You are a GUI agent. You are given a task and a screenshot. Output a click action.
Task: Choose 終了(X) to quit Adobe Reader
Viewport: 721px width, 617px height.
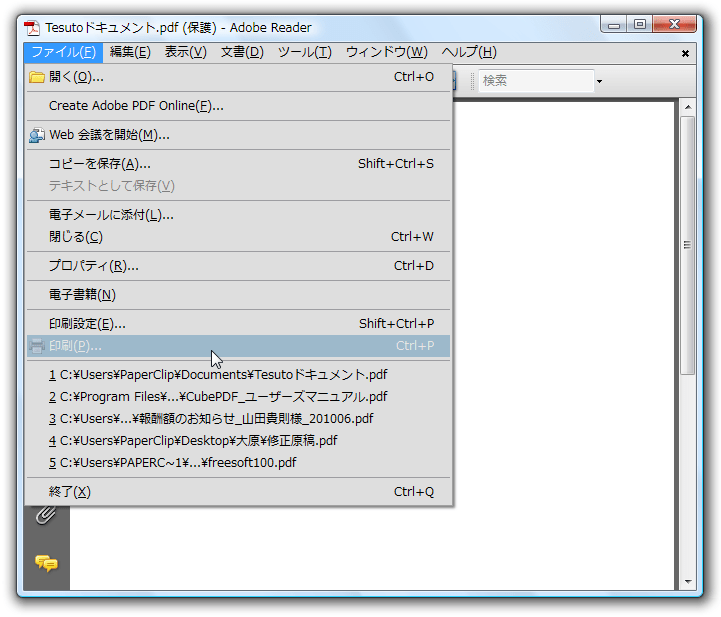point(238,492)
